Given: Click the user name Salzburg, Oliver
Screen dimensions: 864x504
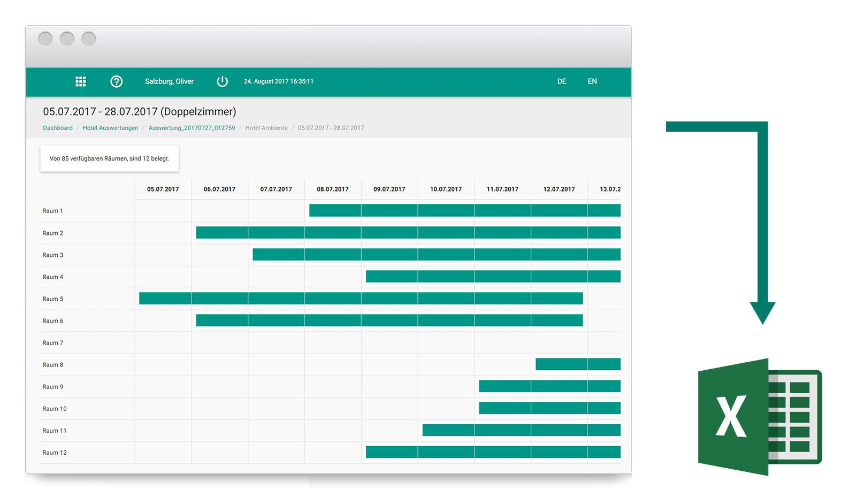Looking at the screenshot, I should click(169, 81).
